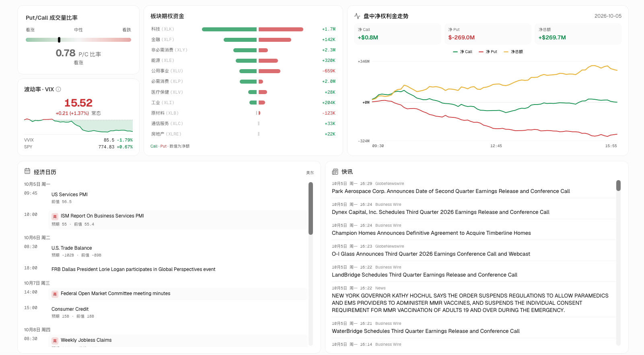Screen dimensions: 644x355
Task: Toggle the 净总额 series in chart legend
Action: [513, 52]
